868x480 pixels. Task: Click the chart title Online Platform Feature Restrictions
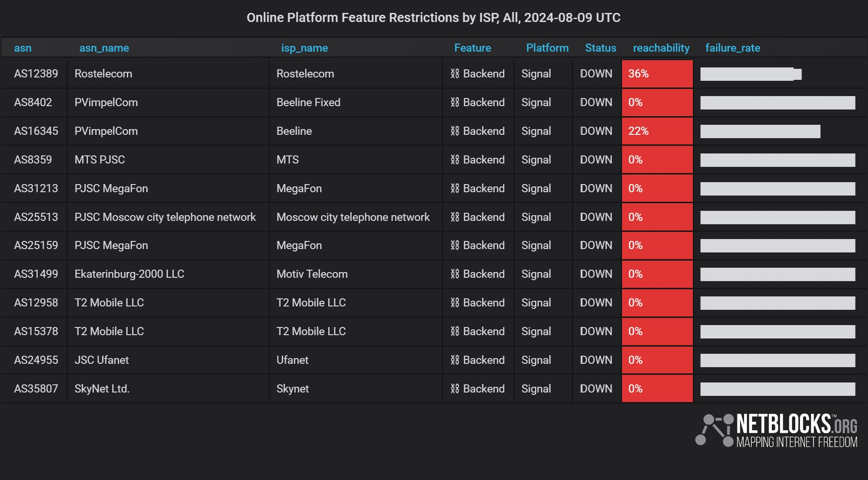434,18
